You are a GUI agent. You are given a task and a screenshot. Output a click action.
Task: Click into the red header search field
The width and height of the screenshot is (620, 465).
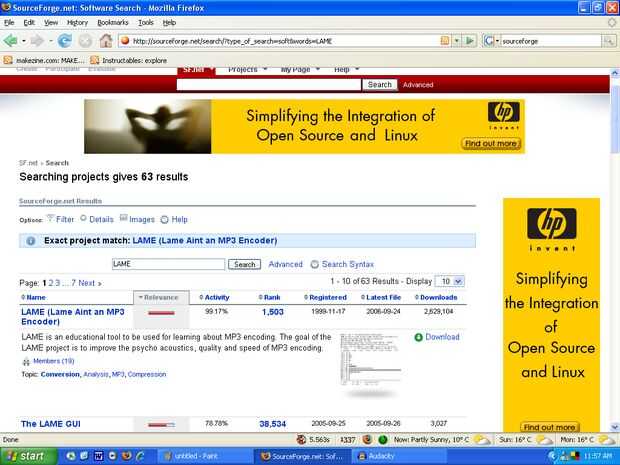pyautogui.click(x=269, y=85)
